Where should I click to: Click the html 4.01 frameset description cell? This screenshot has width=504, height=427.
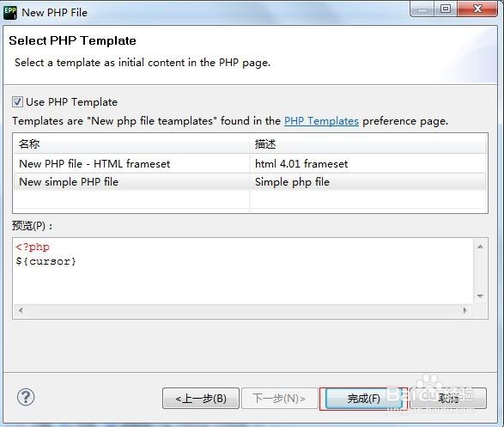coord(301,164)
